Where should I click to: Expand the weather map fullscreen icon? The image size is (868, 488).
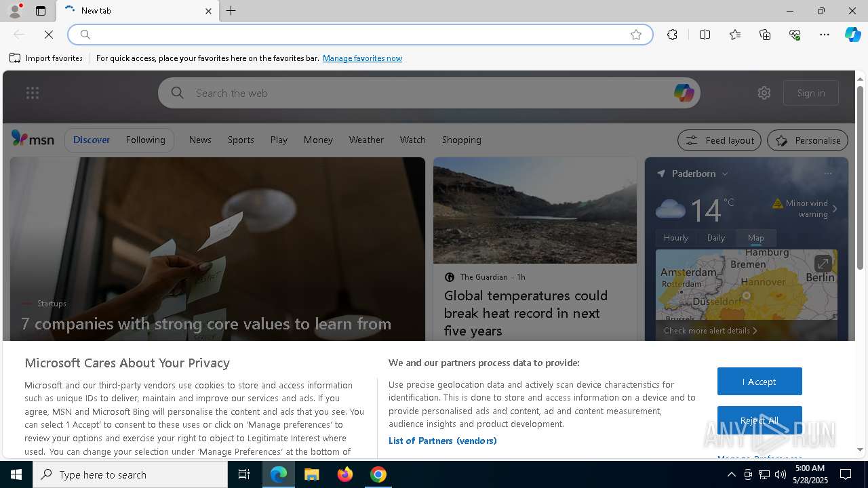(823, 263)
